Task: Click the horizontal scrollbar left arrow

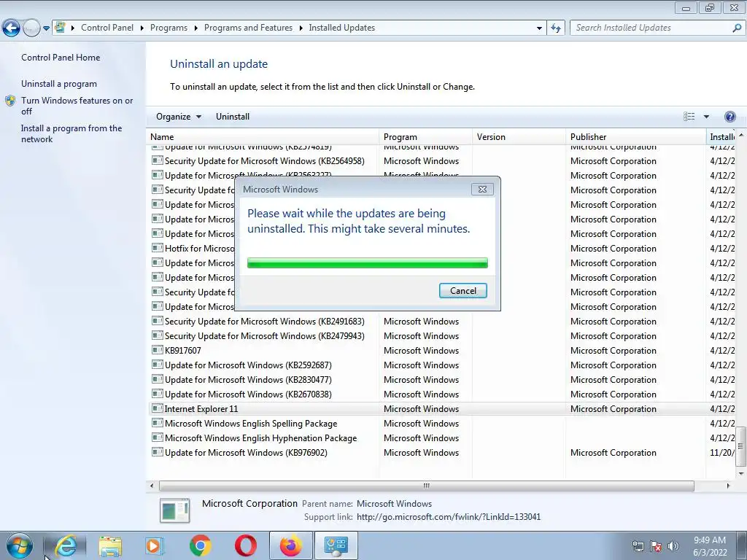Action: coord(152,486)
